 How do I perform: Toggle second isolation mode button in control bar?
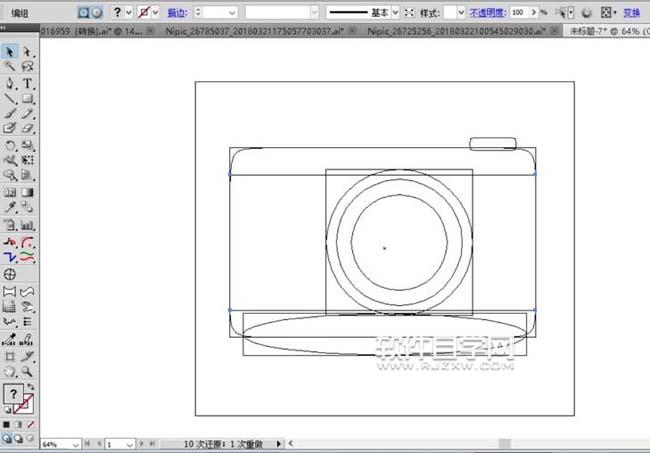(97, 13)
